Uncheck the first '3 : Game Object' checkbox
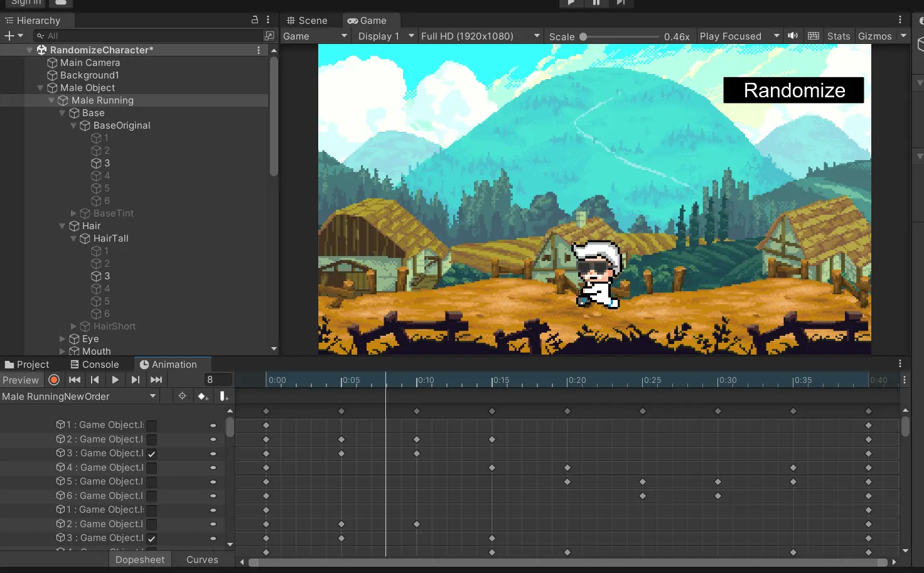 pos(152,454)
